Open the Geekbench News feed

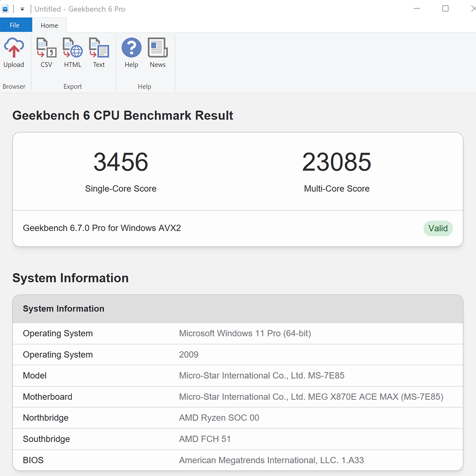pos(157,52)
